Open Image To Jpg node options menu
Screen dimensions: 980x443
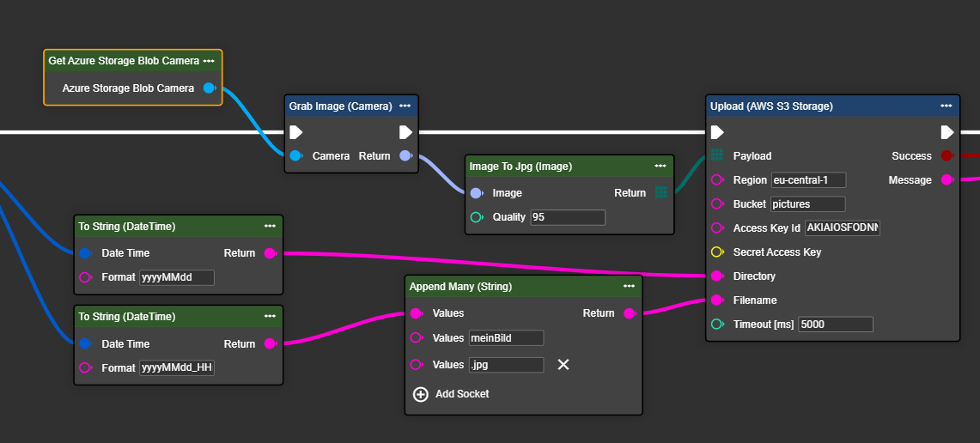(x=660, y=166)
